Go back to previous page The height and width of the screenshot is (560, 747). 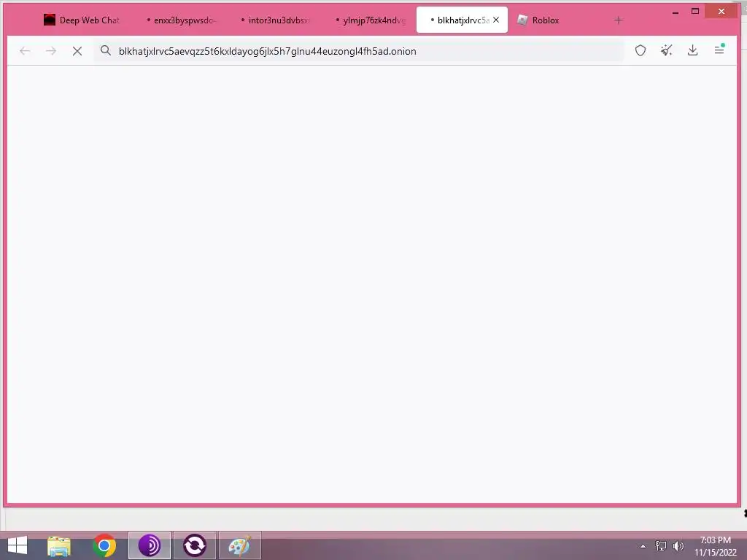[x=25, y=51]
